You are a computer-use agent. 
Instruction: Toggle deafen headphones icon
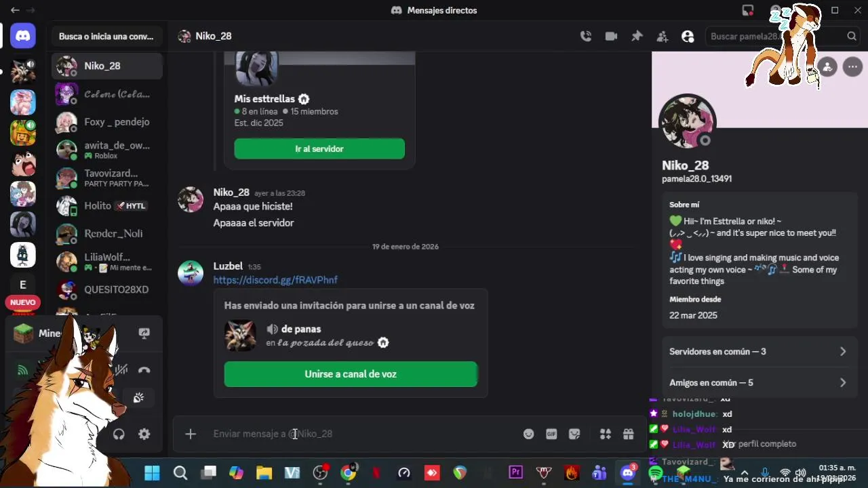click(x=119, y=434)
